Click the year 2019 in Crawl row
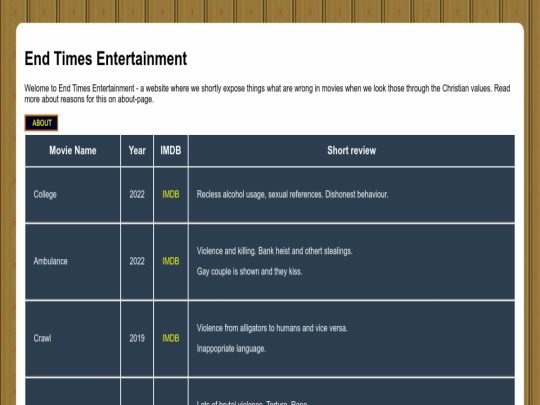540x405 pixels. click(x=137, y=339)
